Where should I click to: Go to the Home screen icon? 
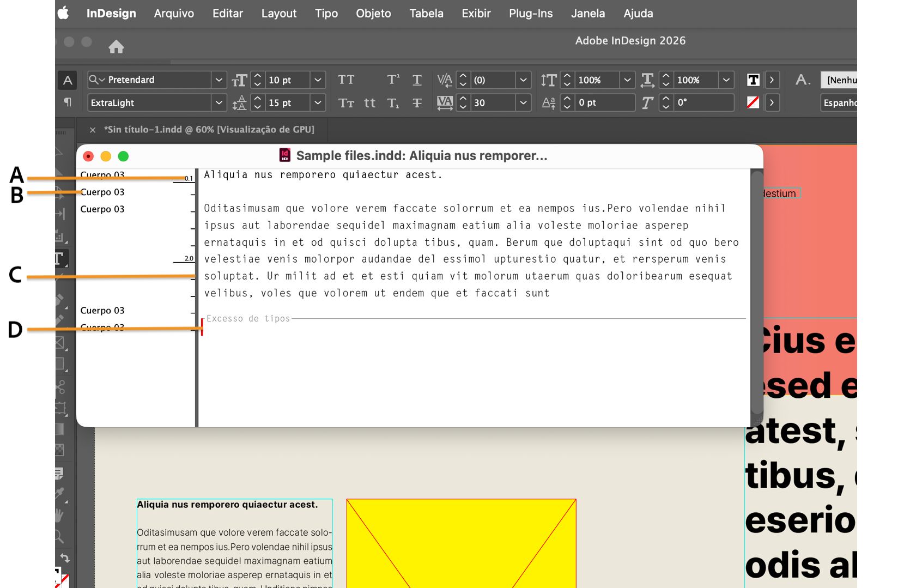click(x=116, y=47)
